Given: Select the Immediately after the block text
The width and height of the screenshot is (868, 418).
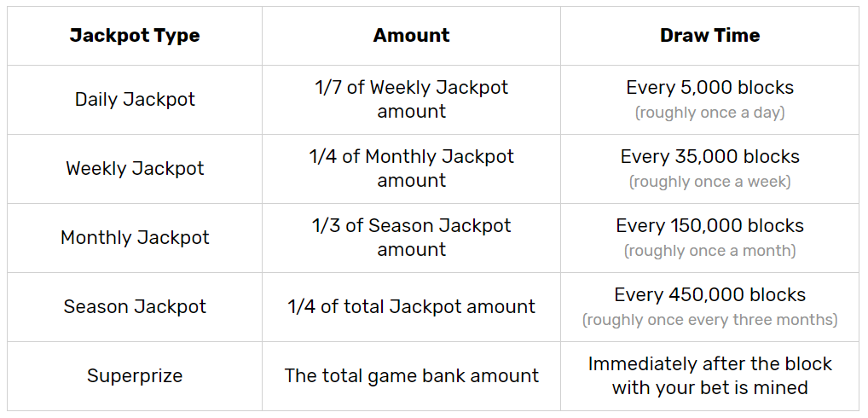Looking at the screenshot, I should point(709,364).
